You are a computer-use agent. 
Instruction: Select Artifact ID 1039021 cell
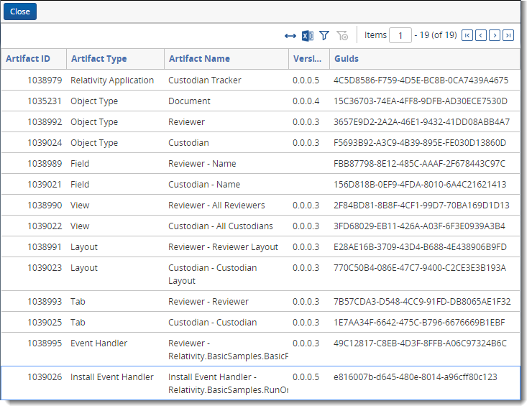[45, 185]
